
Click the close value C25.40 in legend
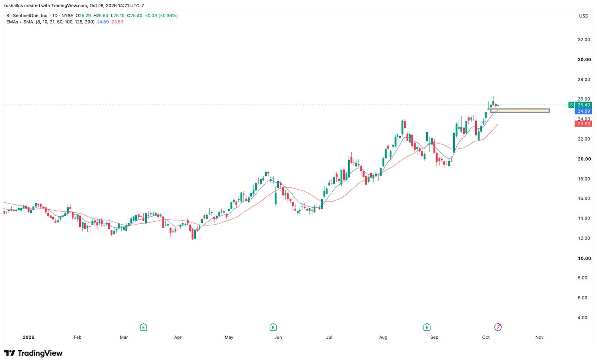pos(136,16)
